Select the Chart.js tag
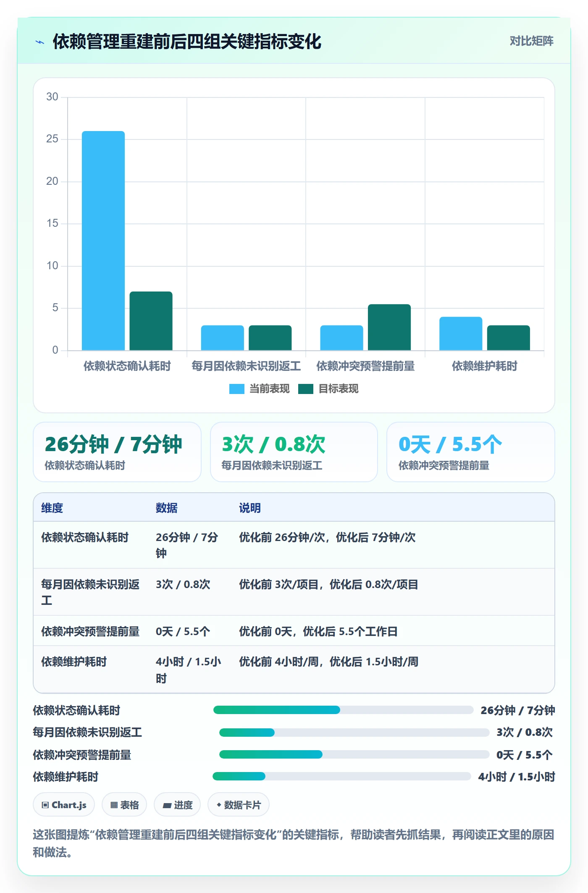Viewport: 588px width, 893px height. point(64,805)
